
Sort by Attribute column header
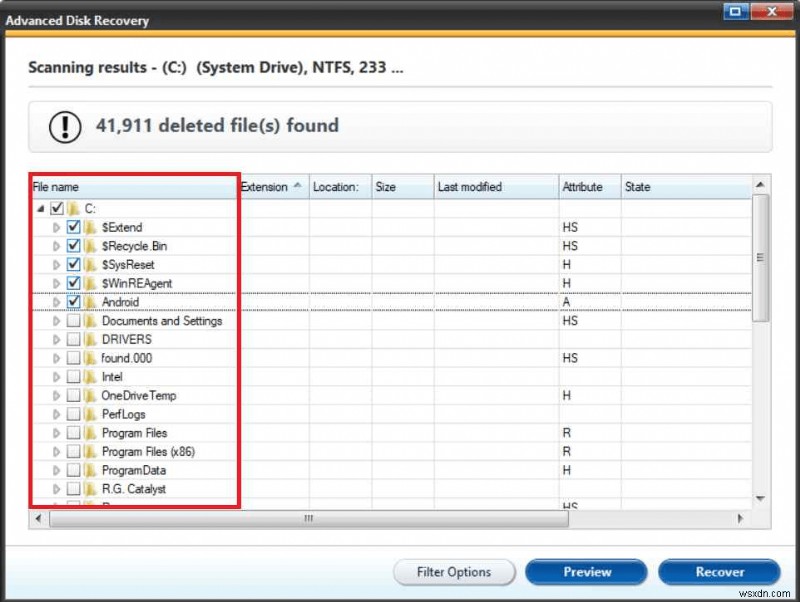pos(590,187)
